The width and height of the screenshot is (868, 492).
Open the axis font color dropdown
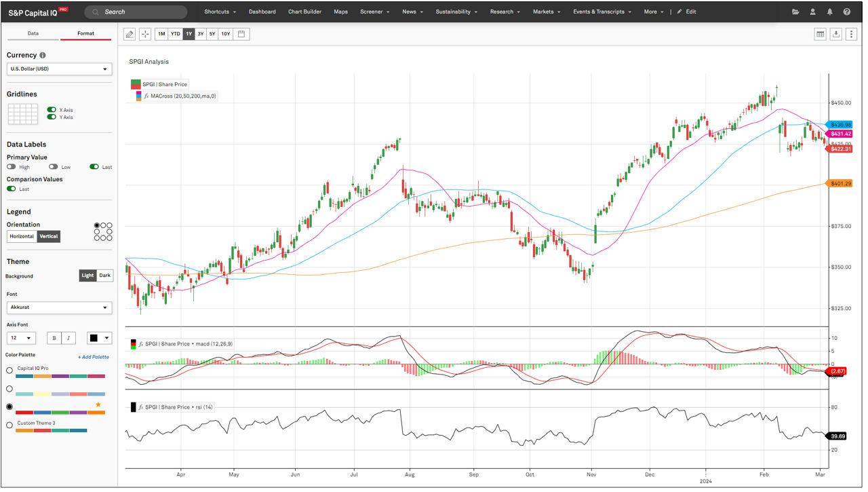[x=99, y=338]
